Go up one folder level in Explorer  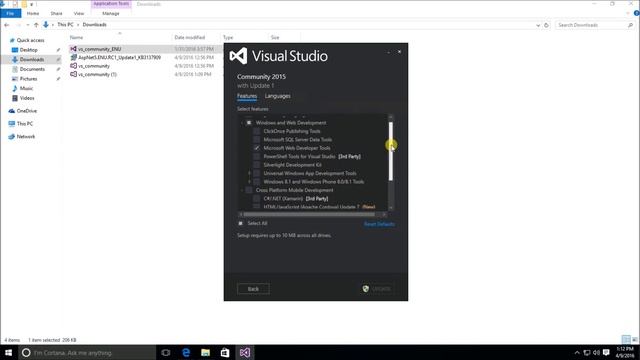coord(36,25)
